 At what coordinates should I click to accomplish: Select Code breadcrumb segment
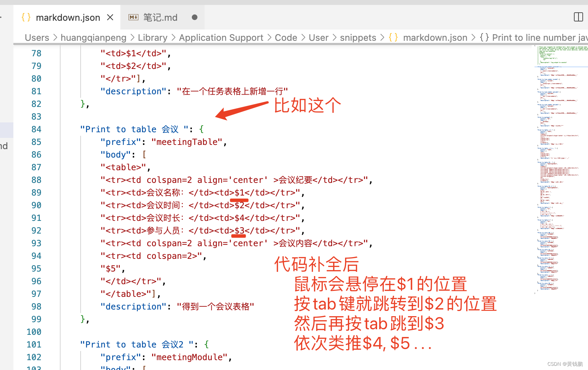286,38
